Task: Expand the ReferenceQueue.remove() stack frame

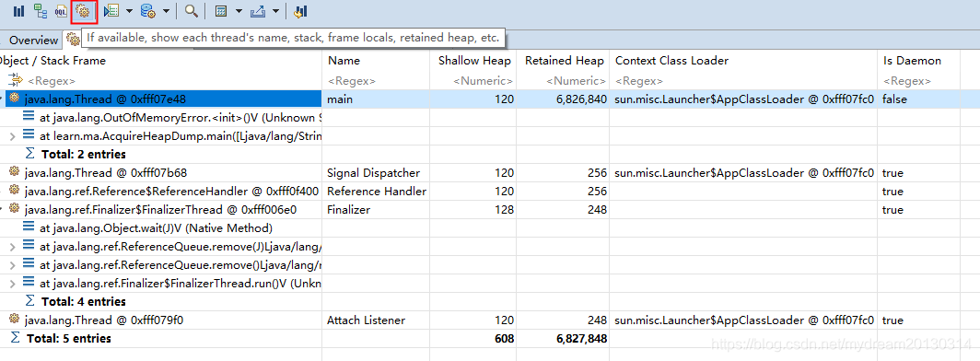Action: pos(13,265)
